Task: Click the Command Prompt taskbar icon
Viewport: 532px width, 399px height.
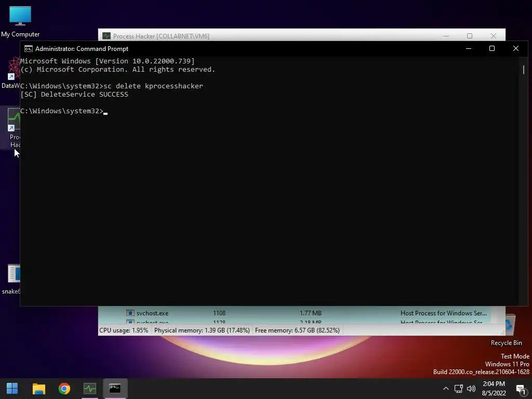Action: [x=115, y=389]
